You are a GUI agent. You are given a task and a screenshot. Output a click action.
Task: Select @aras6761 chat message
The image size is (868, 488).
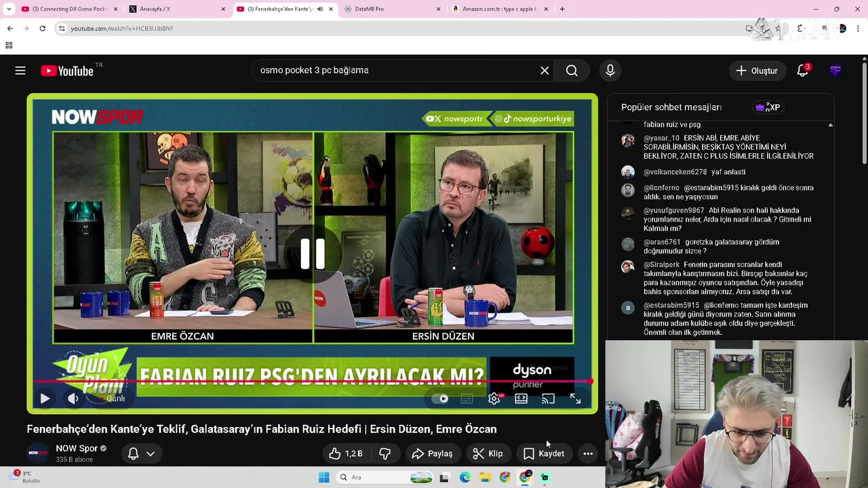(x=722, y=246)
